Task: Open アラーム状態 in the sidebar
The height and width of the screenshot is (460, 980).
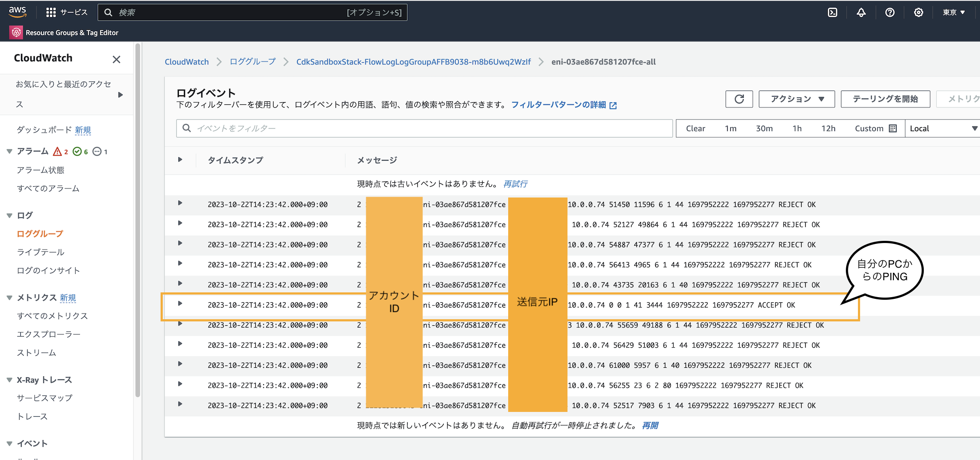Action: click(x=40, y=170)
